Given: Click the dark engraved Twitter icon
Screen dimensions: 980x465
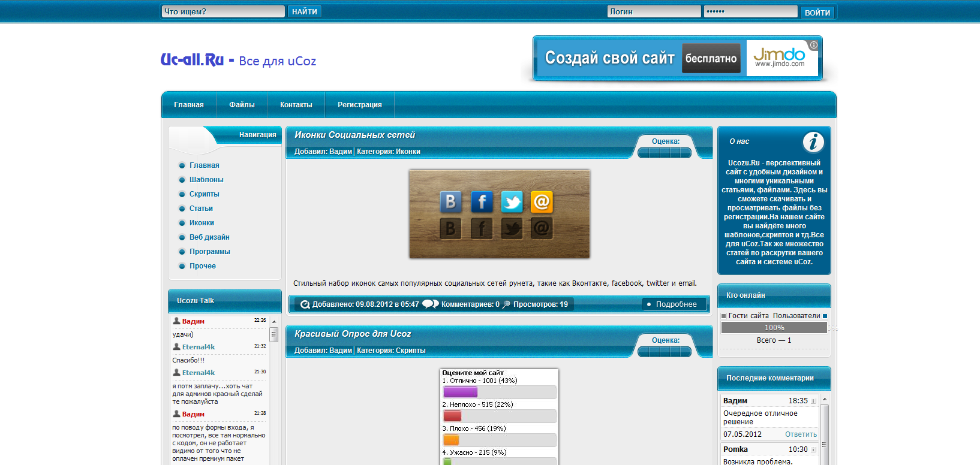Looking at the screenshot, I should (512, 228).
